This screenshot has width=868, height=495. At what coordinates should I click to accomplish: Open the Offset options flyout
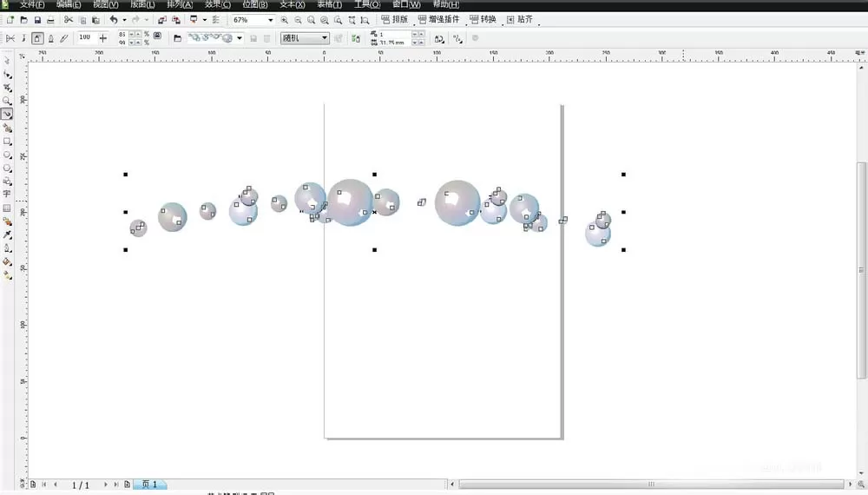[x=457, y=39]
